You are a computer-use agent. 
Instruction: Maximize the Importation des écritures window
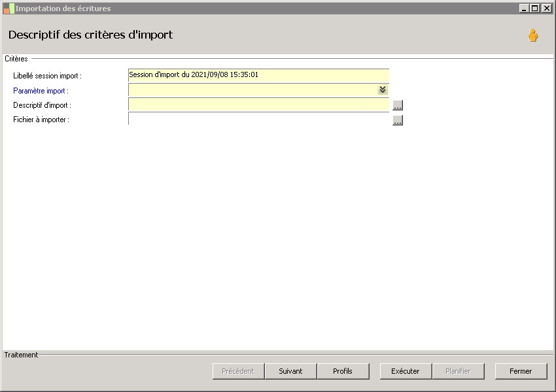point(534,8)
